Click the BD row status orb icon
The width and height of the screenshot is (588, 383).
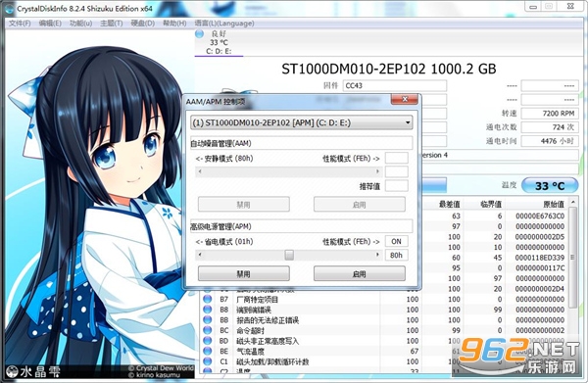click(x=207, y=341)
